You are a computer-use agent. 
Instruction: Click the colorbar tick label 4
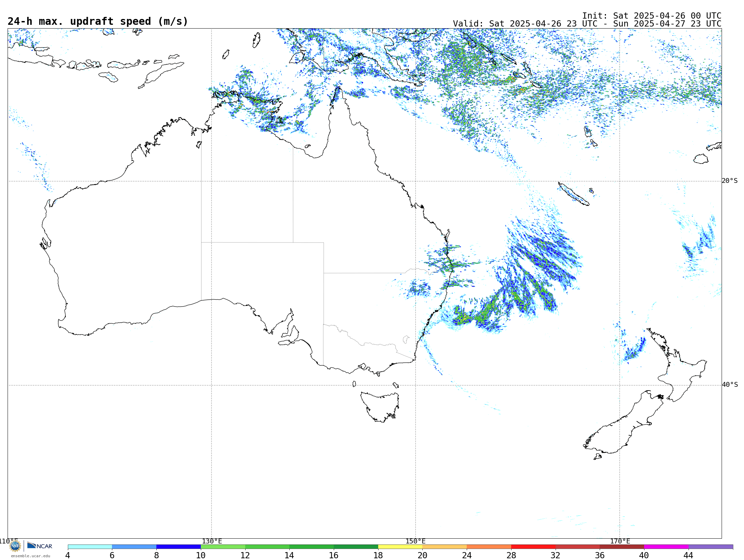[x=68, y=556]
